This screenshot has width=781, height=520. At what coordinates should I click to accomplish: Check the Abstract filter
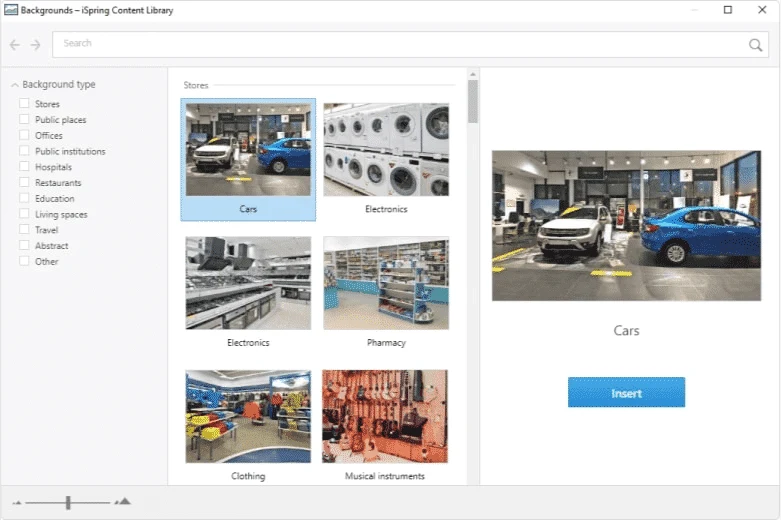(24, 246)
